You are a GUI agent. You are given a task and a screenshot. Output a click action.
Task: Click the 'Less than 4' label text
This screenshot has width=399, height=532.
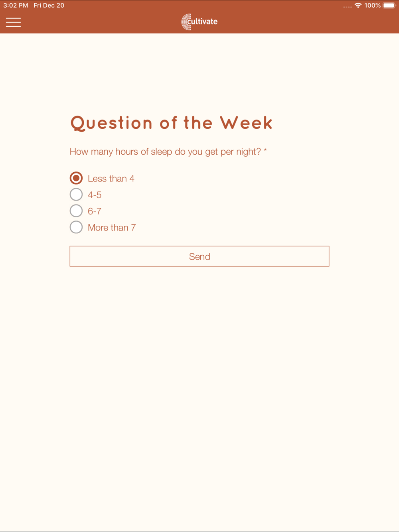111,179
